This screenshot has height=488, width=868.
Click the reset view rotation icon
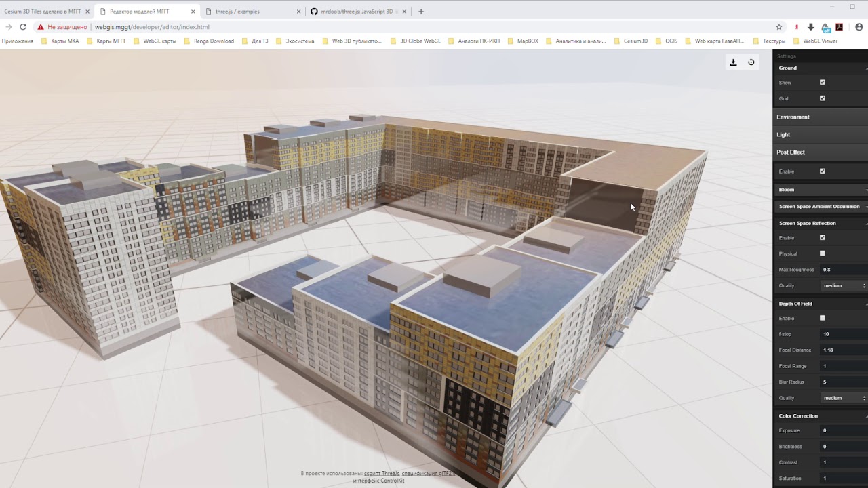coord(751,62)
